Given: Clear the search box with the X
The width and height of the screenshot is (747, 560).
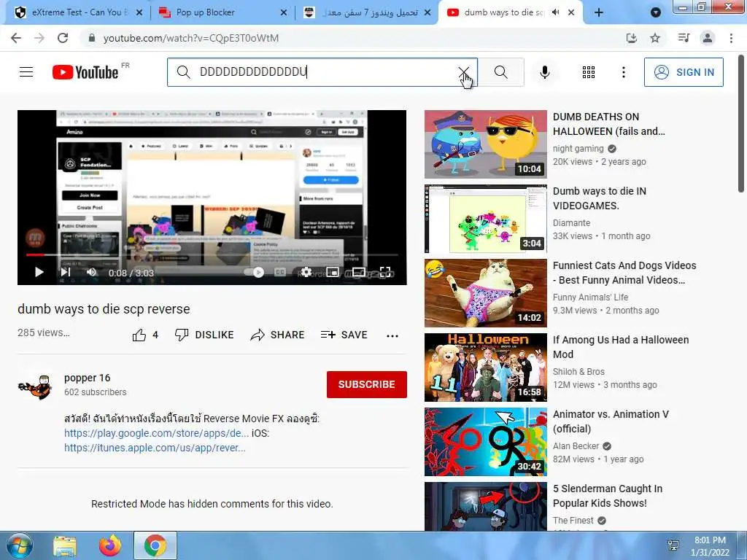Looking at the screenshot, I should point(463,72).
